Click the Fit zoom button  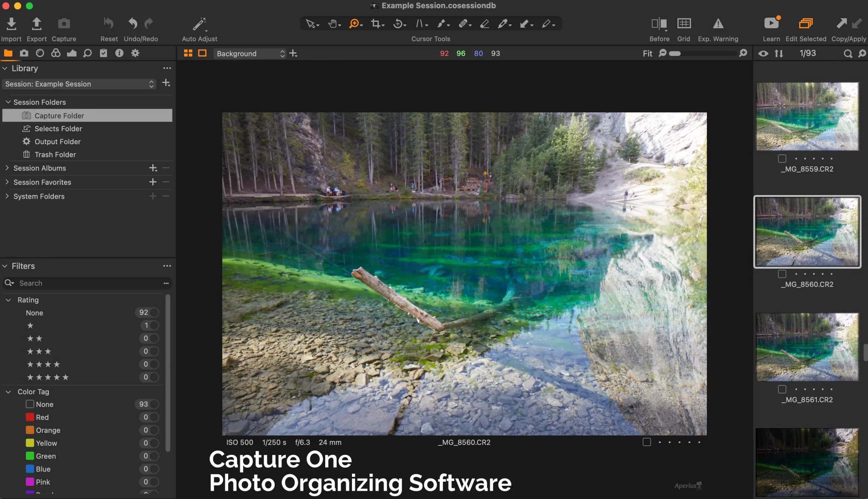pyautogui.click(x=647, y=54)
